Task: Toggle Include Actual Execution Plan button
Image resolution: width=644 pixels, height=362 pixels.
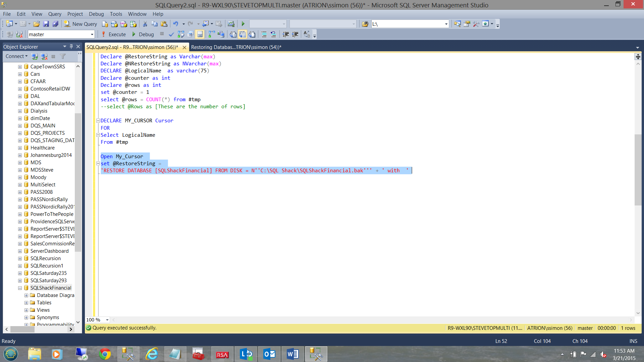Action: click(212, 35)
